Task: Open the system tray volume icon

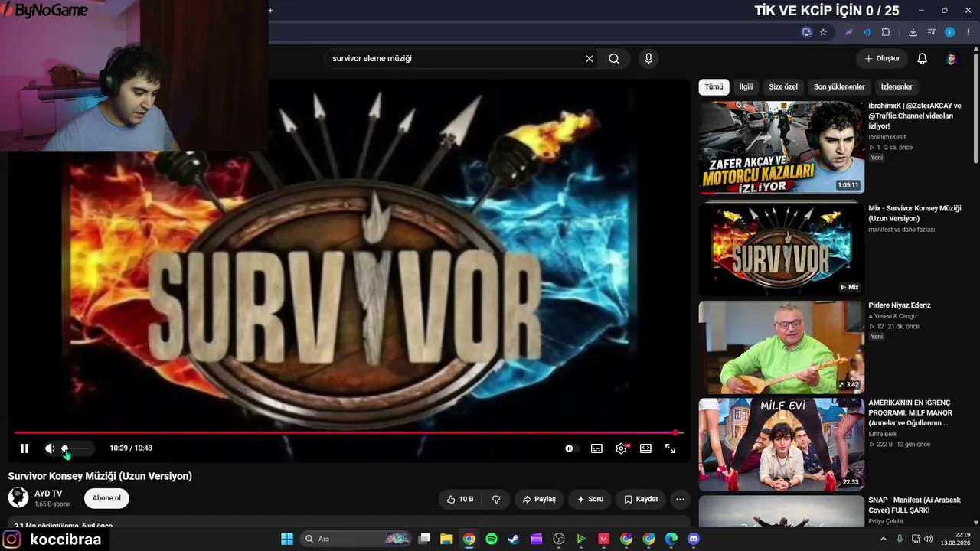Action: coord(929,539)
